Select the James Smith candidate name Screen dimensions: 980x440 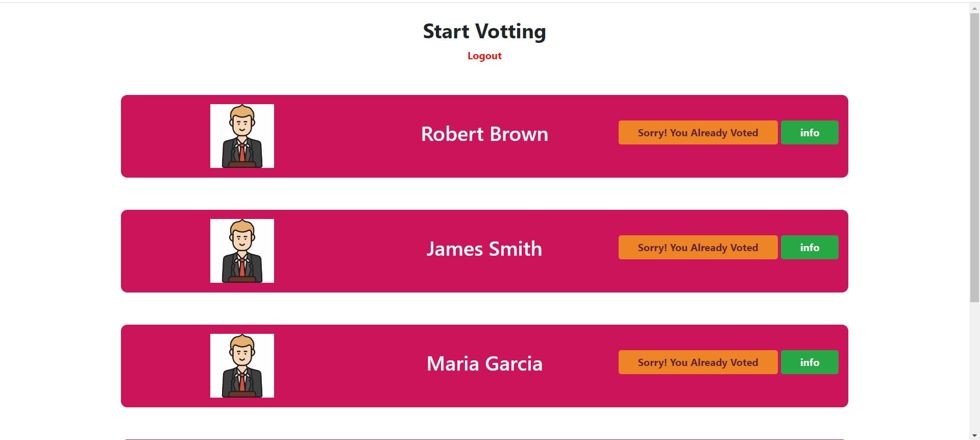pyautogui.click(x=484, y=249)
